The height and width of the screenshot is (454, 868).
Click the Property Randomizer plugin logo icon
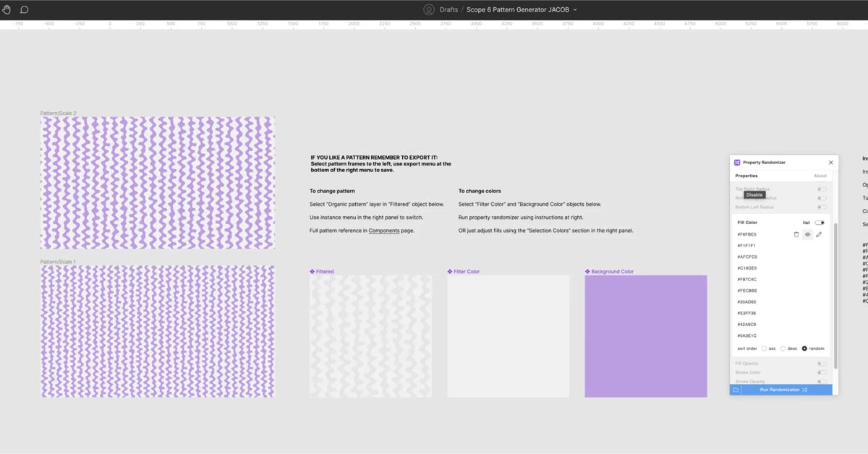(737, 163)
